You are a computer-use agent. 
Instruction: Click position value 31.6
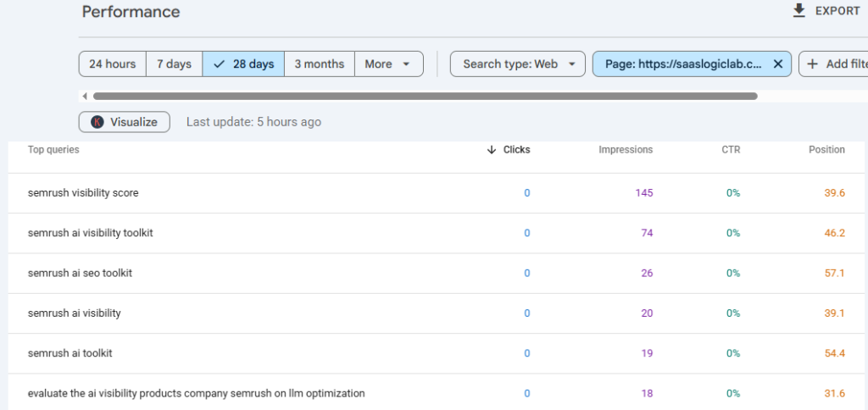tap(835, 393)
